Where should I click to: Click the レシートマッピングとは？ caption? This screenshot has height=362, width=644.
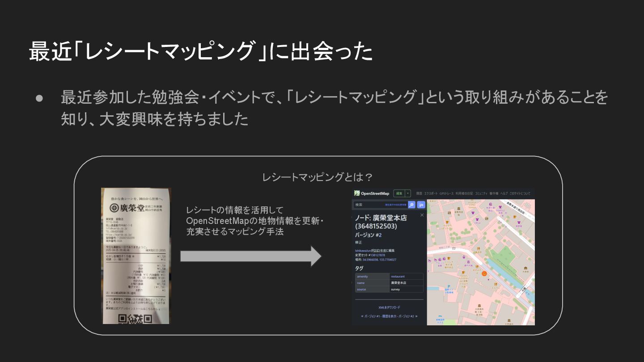318,177
